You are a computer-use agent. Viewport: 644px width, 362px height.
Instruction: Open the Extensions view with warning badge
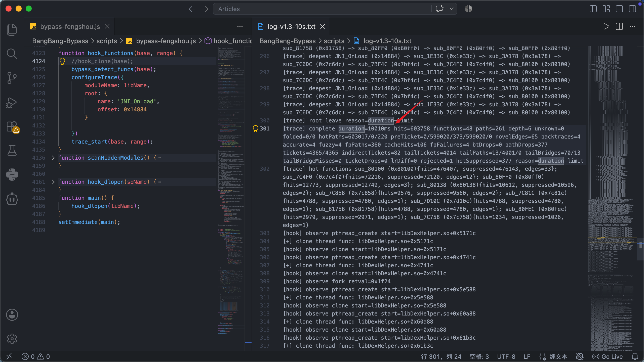tap(13, 127)
